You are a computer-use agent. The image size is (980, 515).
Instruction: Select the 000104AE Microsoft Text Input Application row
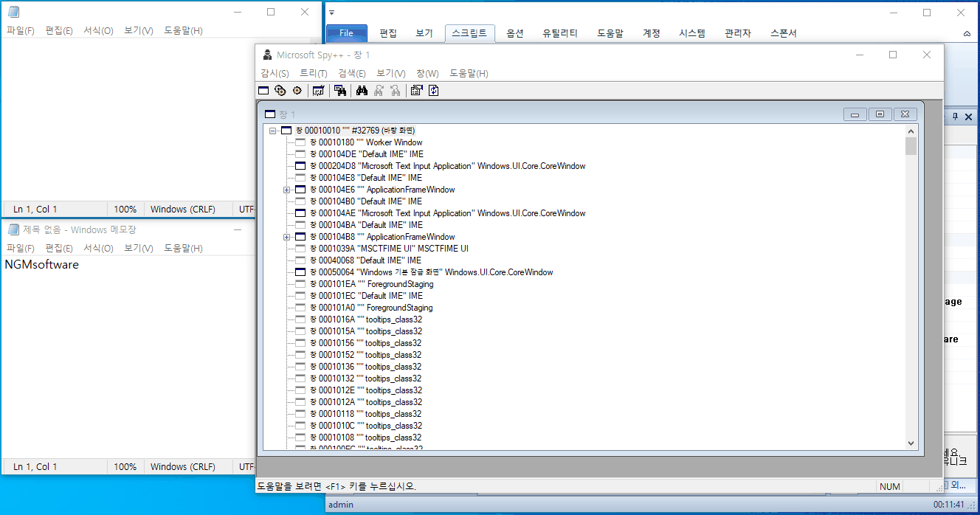click(x=447, y=213)
